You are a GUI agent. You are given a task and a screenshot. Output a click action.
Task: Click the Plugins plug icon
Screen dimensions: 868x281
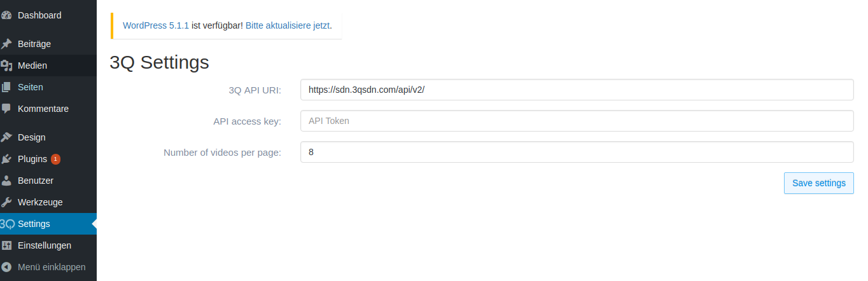point(6,159)
